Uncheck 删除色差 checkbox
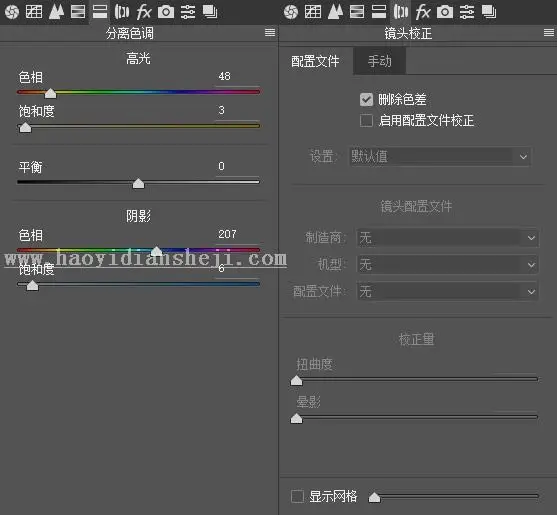557x515 pixels. pos(366,100)
